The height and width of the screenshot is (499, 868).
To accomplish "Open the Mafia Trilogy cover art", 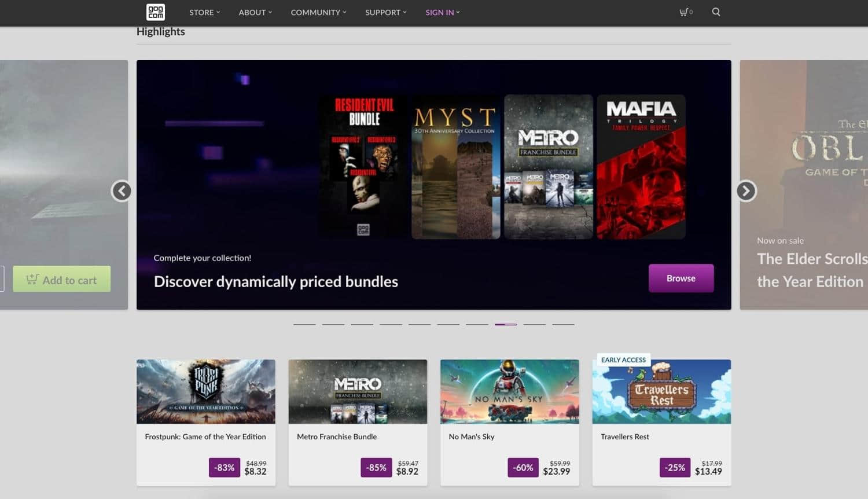I will tap(641, 167).
